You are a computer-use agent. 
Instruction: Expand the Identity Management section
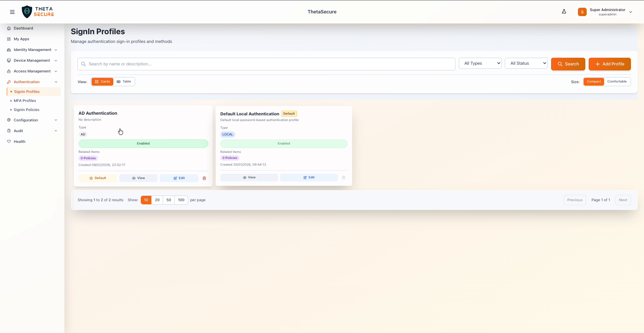click(x=32, y=50)
